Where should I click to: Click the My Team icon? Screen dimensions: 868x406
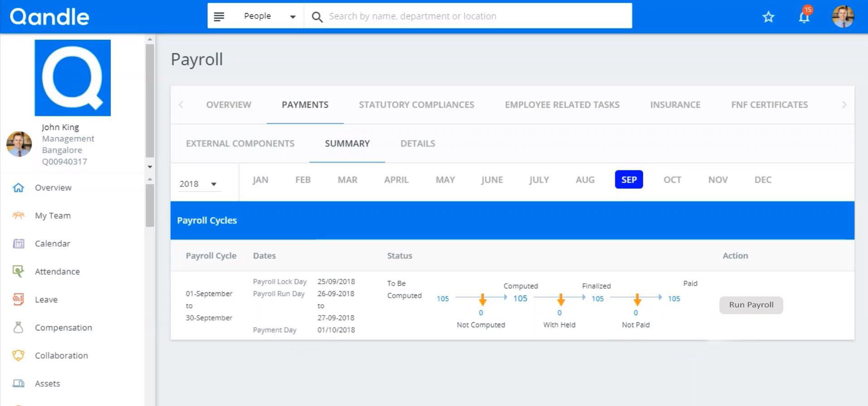pos(18,215)
